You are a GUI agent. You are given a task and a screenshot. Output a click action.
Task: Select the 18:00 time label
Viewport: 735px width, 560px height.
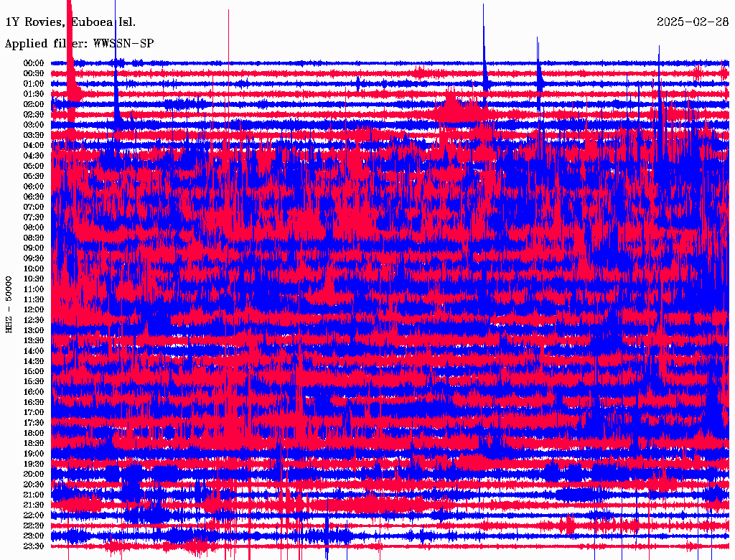coord(34,434)
